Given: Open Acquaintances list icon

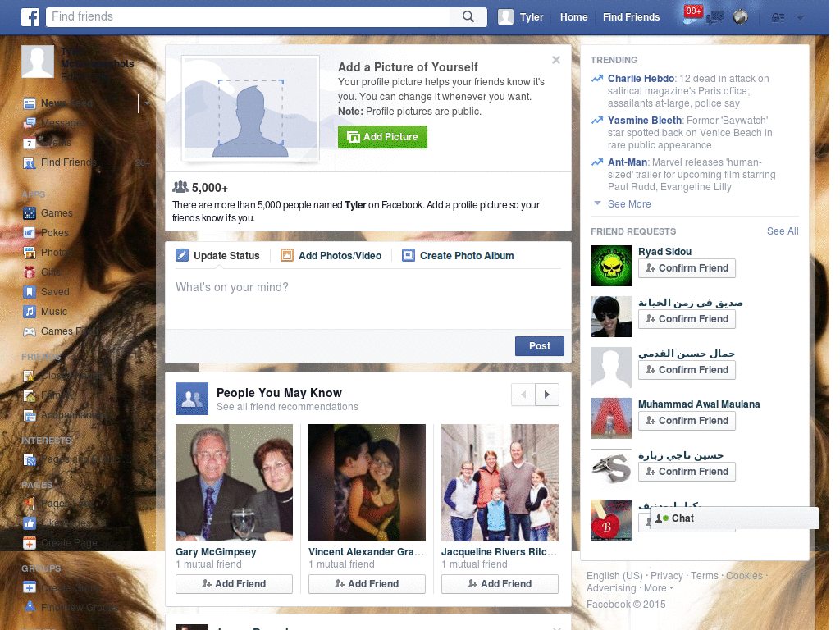Looking at the screenshot, I should coord(30,416).
